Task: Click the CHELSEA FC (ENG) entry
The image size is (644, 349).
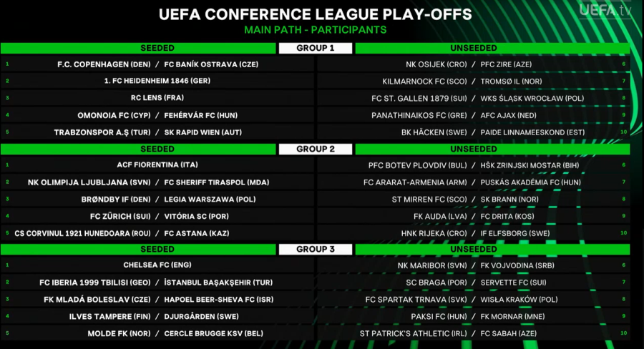Action: [157, 265]
